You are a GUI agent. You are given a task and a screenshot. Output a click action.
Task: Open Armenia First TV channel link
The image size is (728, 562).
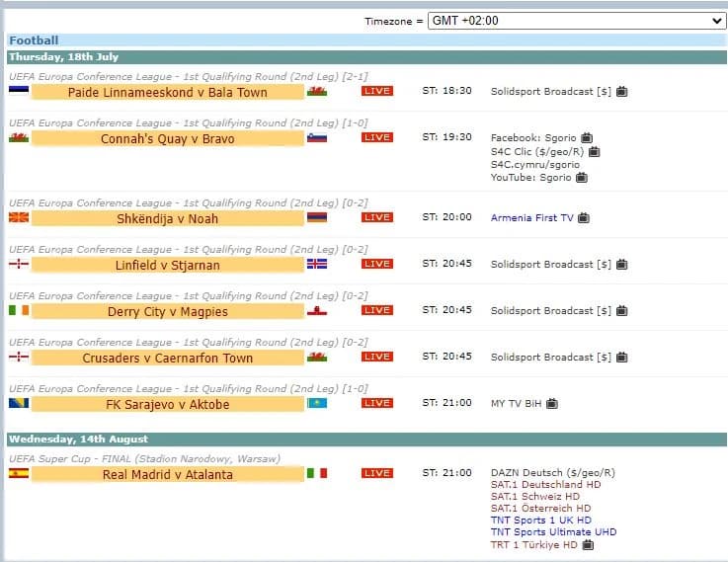coord(532,217)
